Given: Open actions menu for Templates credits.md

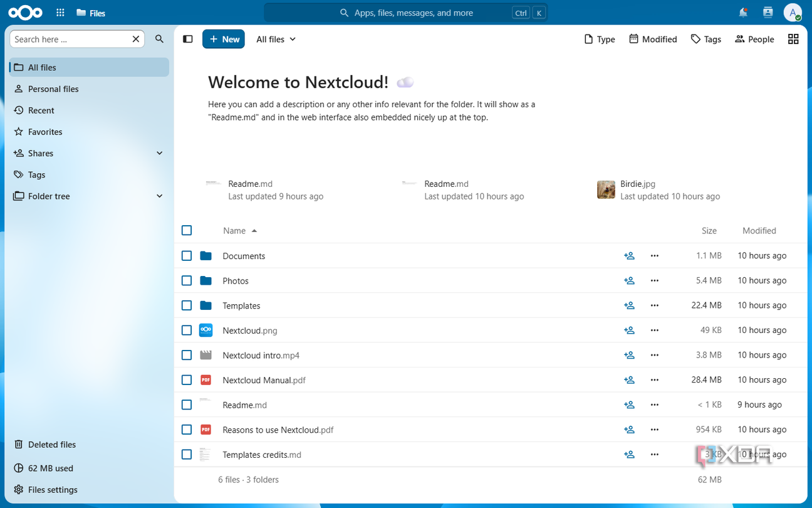Looking at the screenshot, I should click(655, 454).
